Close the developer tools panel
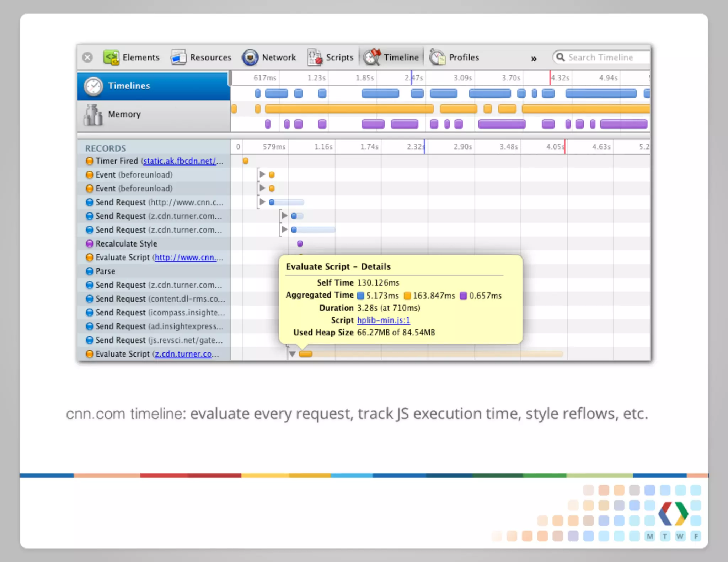728x562 pixels. click(87, 57)
